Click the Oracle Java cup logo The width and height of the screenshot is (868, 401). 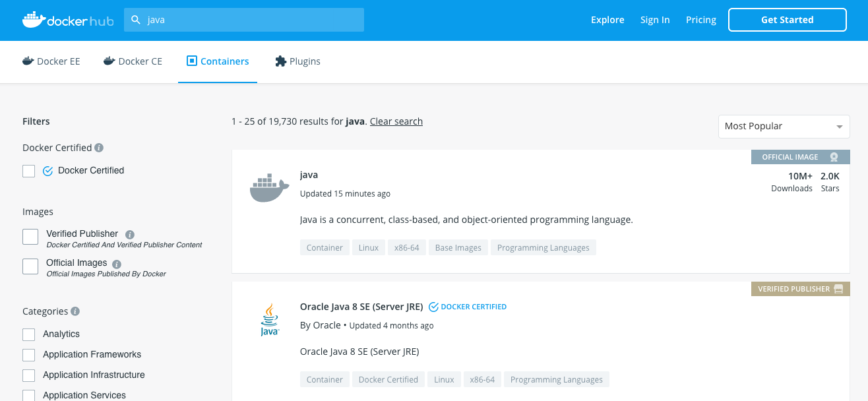point(270,320)
